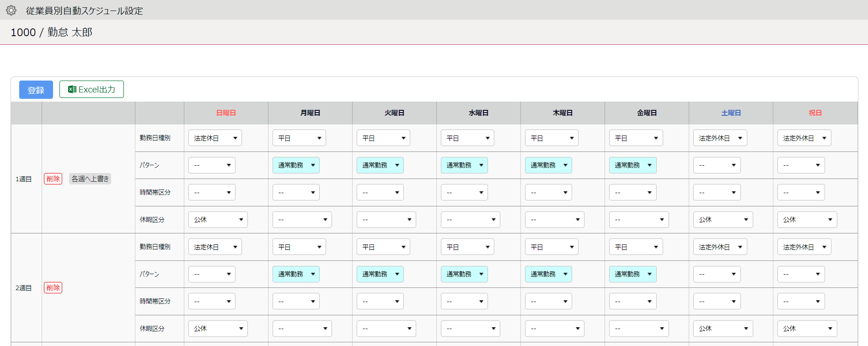Open week 2 Thursday パターン dropdown (通常勤務)
The height and width of the screenshot is (346, 868).
click(548, 274)
